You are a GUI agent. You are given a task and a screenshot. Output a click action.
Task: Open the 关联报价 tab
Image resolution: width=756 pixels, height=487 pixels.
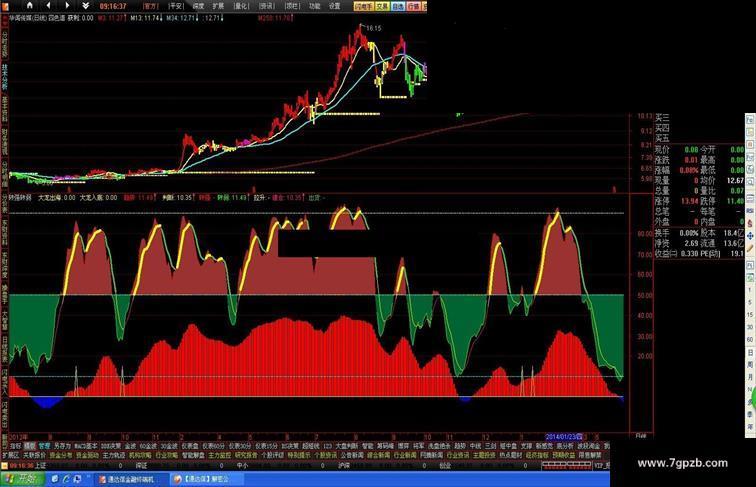point(35,455)
